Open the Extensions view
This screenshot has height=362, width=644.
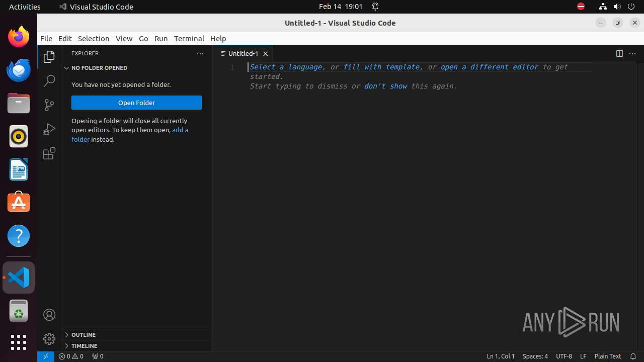tap(49, 153)
